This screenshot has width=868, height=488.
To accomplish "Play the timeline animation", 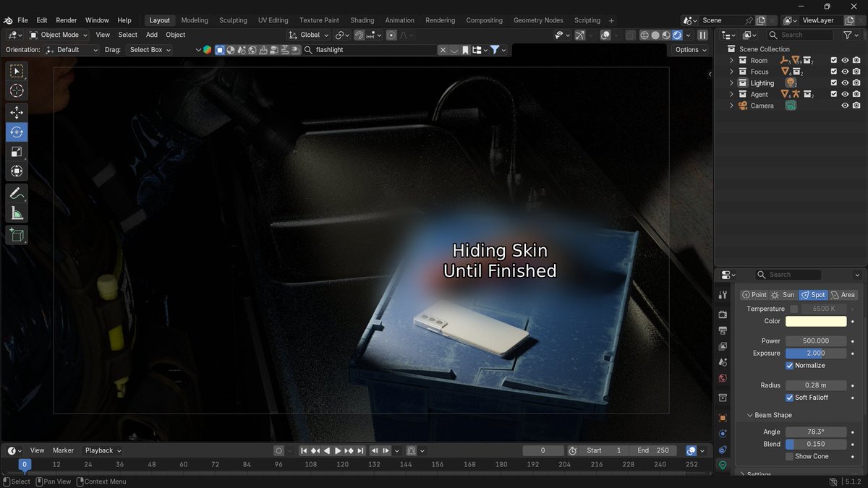I will 337,450.
